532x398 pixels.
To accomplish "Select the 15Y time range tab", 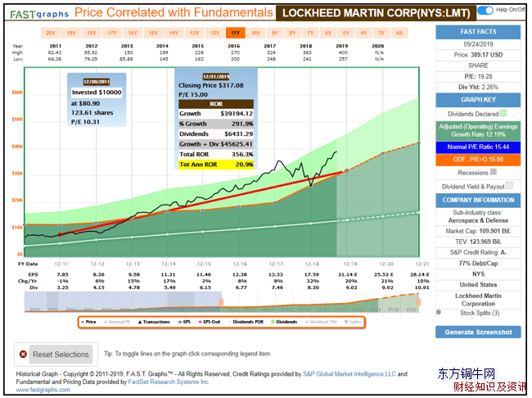I will click(153, 33).
